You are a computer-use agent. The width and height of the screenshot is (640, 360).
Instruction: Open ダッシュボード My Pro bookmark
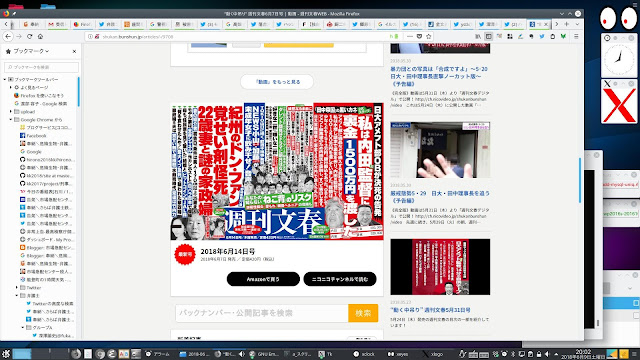coord(47,240)
